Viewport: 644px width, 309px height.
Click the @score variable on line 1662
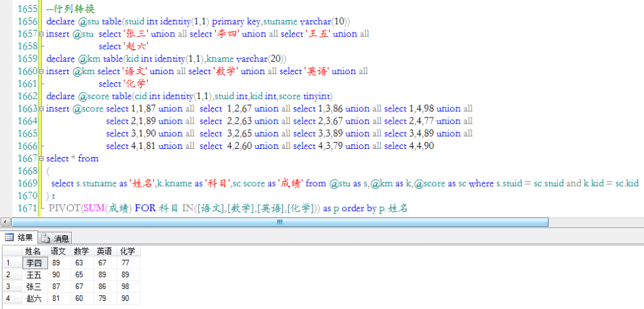coord(94,97)
